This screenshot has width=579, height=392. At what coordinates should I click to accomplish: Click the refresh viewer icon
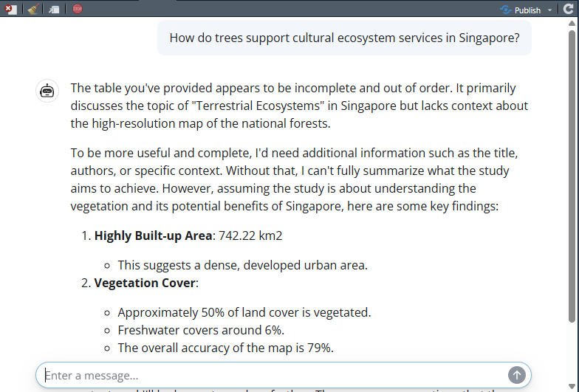pyautogui.click(x=568, y=10)
